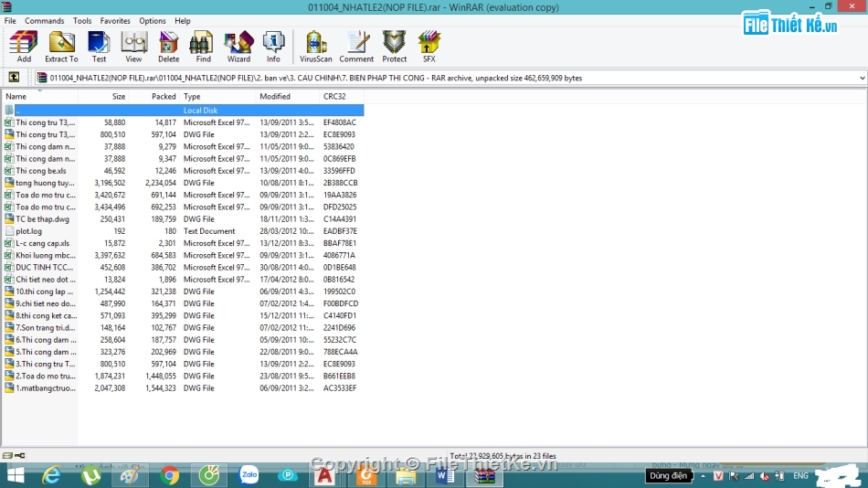868x488 pixels.
Task: Sort by Packed column header
Action: click(154, 96)
